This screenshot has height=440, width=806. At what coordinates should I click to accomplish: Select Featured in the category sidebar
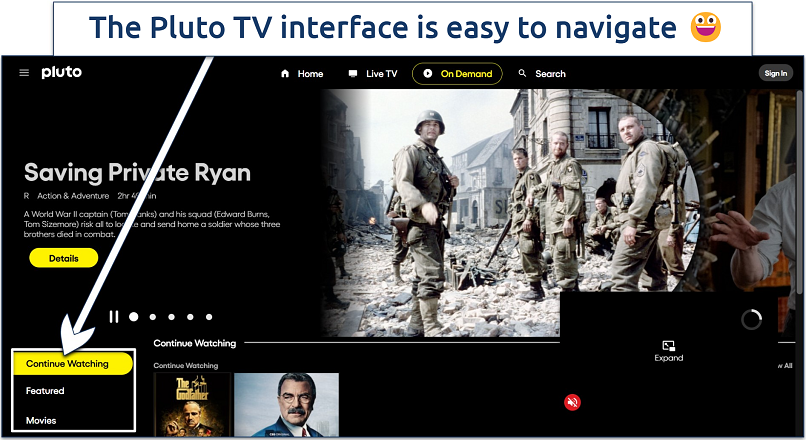[45, 391]
